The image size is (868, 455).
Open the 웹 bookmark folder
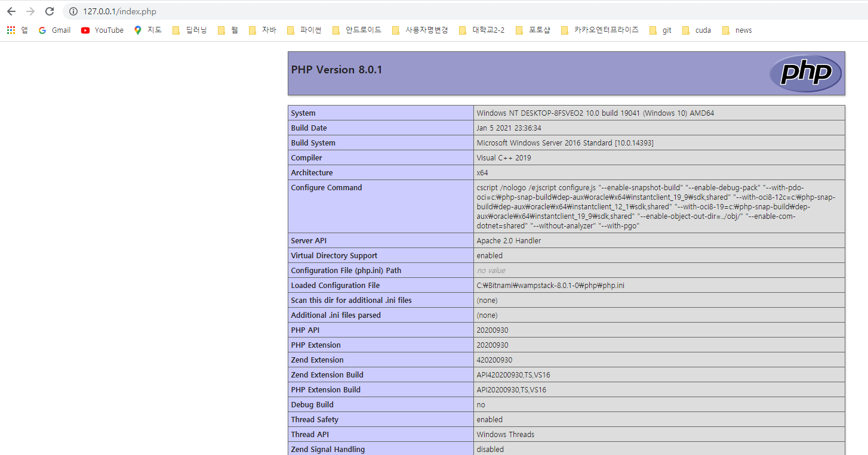[x=227, y=30]
